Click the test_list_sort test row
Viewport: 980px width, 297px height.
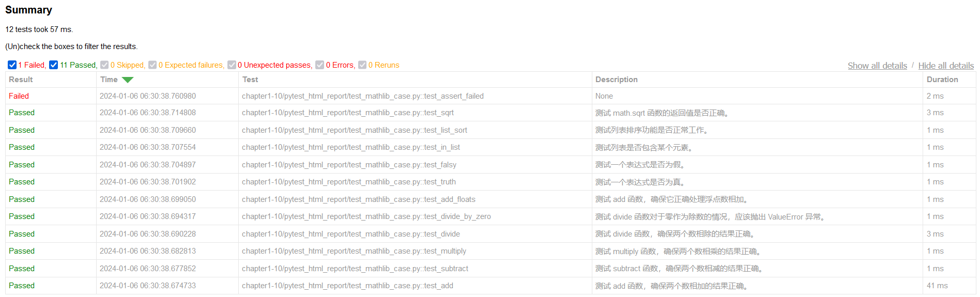click(354, 130)
